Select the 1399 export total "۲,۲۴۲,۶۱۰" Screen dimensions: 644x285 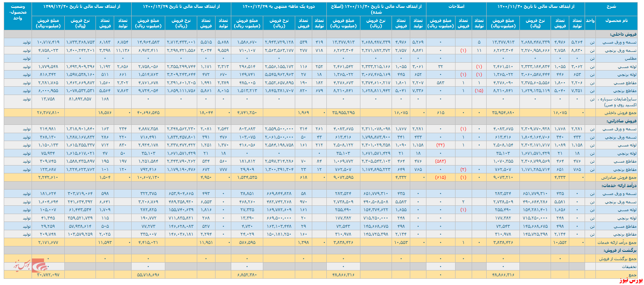pyautogui.click(x=48, y=178)
